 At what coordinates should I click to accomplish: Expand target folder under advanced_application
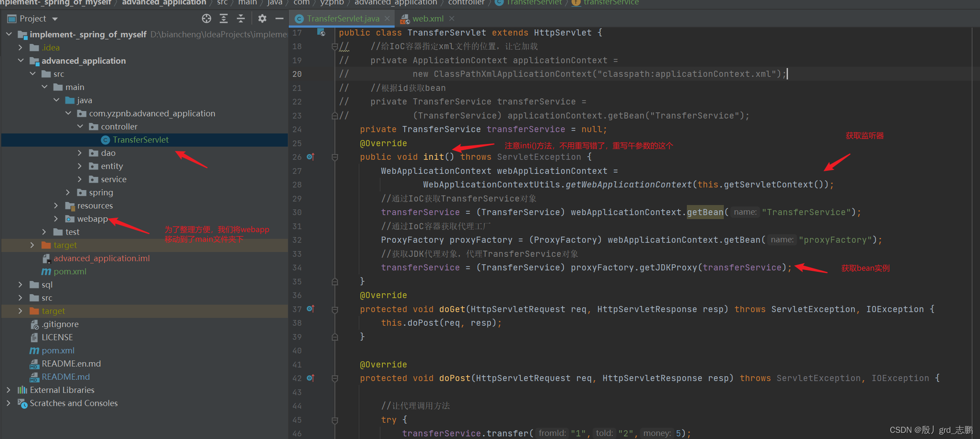[x=33, y=245]
